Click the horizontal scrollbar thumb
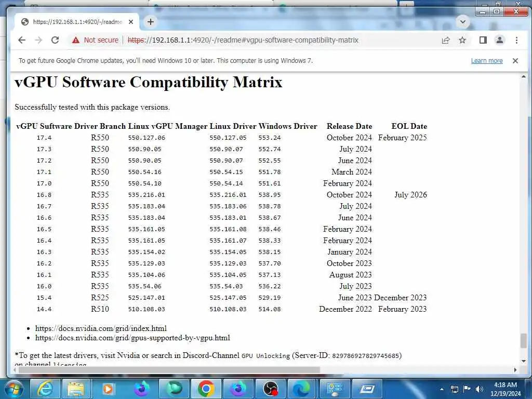Image resolution: width=532 pixels, height=399 pixels. coord(169,369)
